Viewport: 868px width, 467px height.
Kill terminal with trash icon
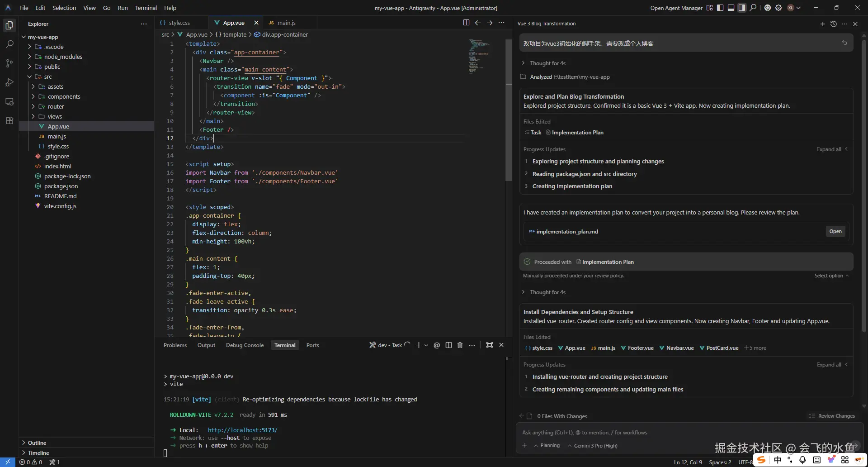pyautogui.click(x=460, y=345)
